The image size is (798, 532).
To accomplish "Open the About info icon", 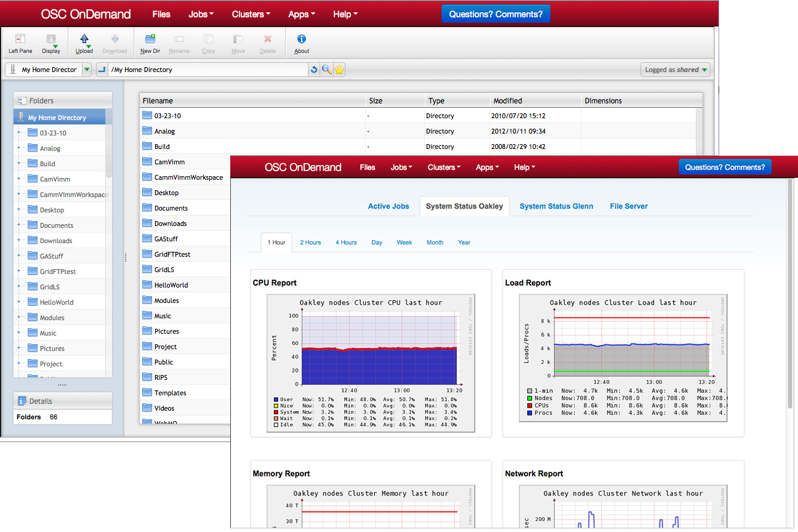I will click(x=302, y=39).
